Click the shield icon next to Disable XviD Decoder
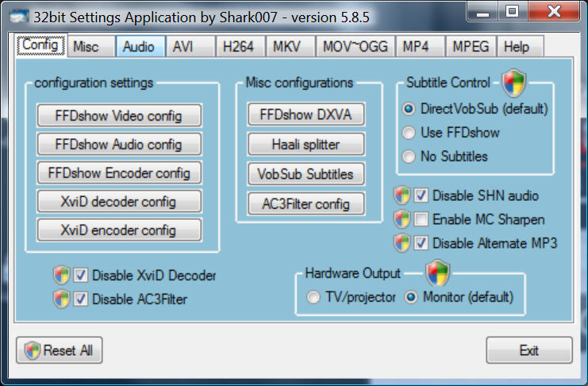This screenshot has height=386, width=588. click(62, 276)
